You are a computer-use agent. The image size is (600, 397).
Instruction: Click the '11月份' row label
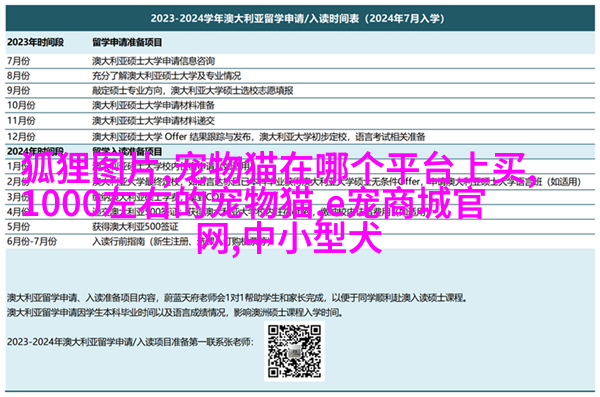21,121
